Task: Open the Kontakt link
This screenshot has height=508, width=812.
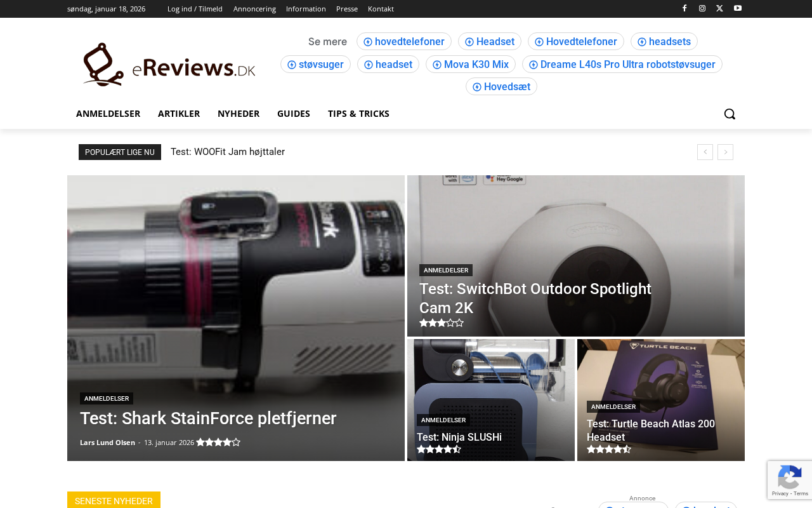Action: 381,9
